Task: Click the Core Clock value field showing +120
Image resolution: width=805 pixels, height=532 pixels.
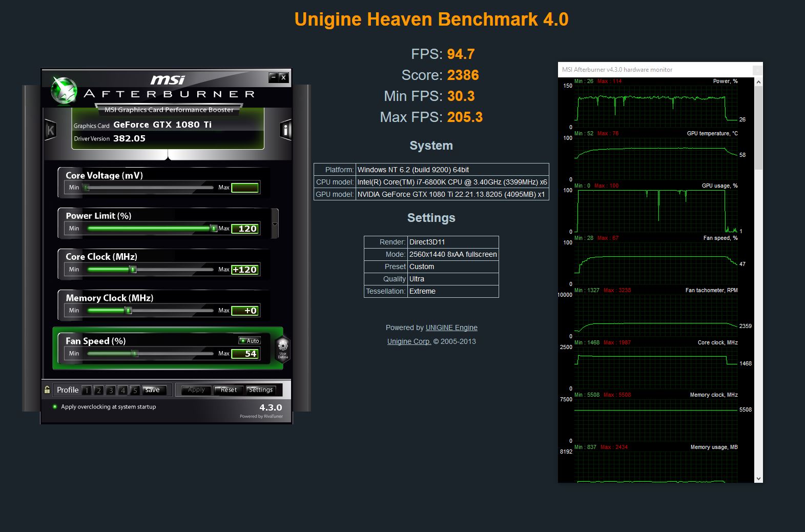Action: [x=245, y=270]
